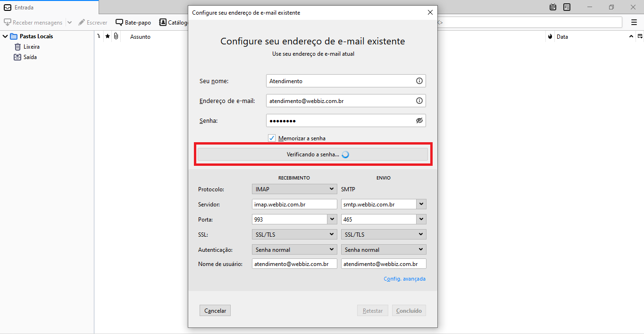Viewport: 644px width, 334px height.
Task: Show password using the eye icon
Action: click(419, 120)
